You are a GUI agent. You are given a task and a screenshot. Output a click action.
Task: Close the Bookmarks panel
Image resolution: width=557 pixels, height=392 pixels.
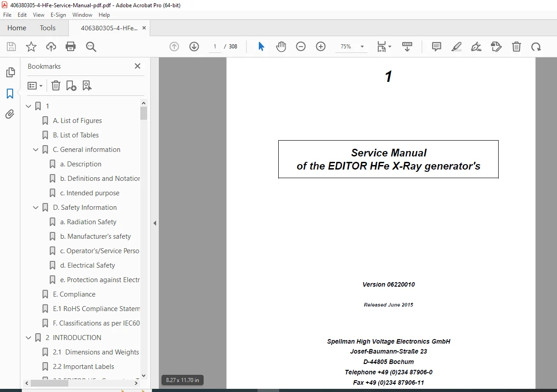point(138,66)
